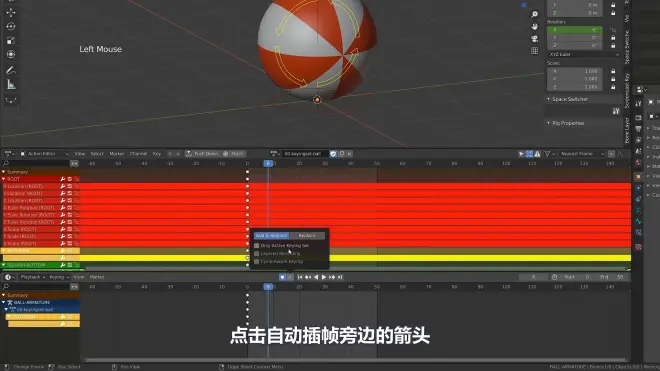Open the dope sheet filters funnel dropdown
The width and height of the screenshot is (660, 371).
549,154
